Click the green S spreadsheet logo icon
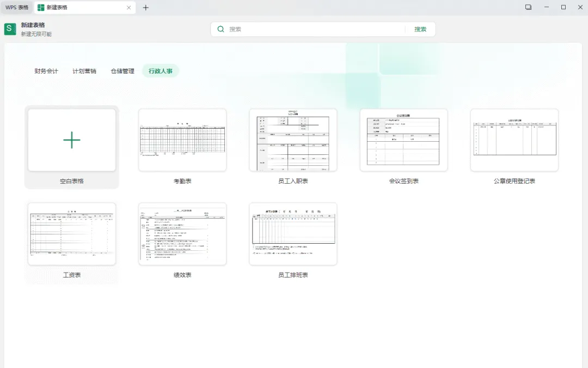 [x=10, y=29]
